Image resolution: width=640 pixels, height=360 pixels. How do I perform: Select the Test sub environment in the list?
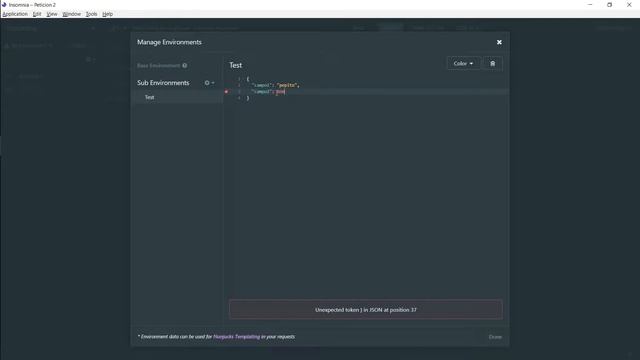177,97
